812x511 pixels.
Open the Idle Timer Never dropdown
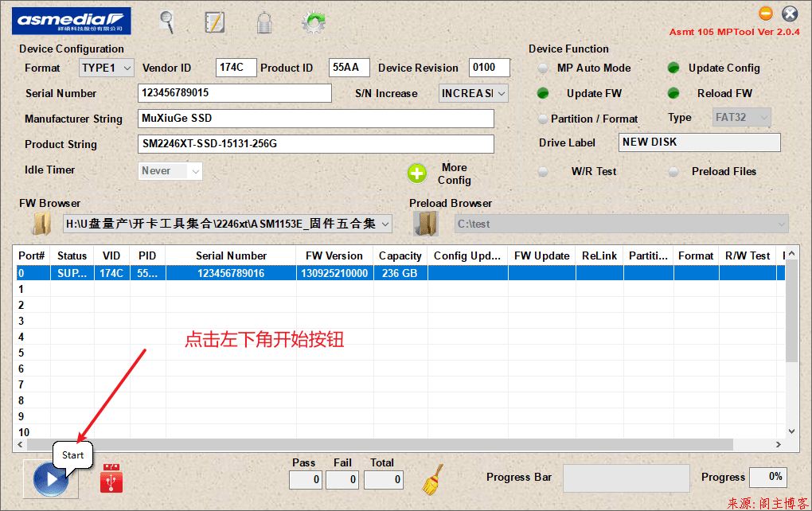170,171
